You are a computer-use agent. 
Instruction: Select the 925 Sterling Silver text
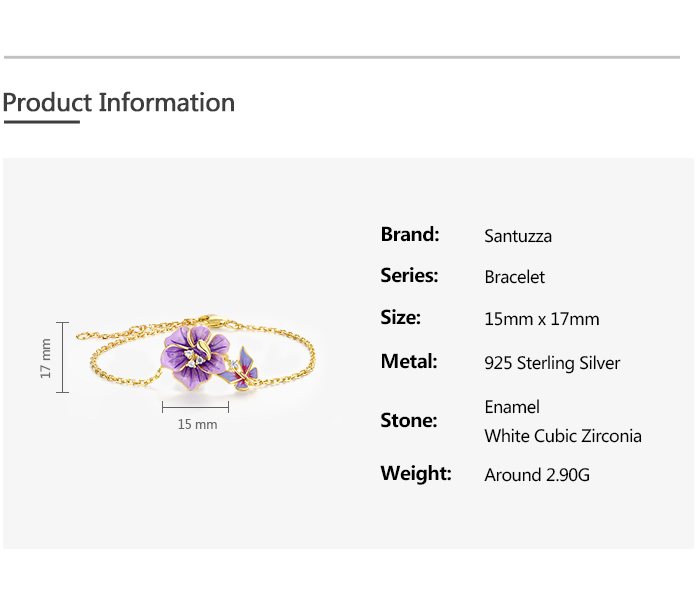point(552,363)
